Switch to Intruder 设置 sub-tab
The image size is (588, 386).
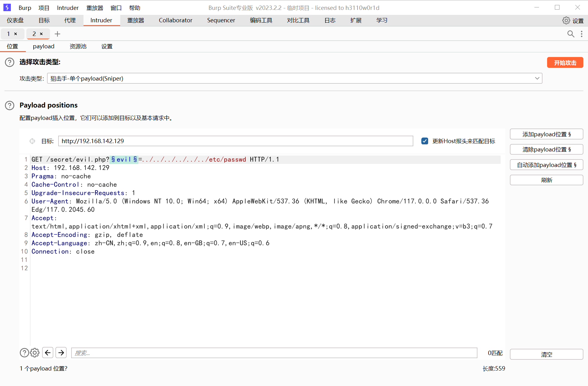(107, 46)
